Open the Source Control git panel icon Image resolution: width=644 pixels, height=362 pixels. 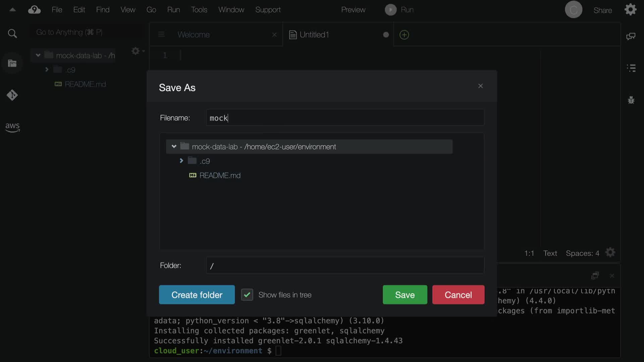(x=12, y=95)
